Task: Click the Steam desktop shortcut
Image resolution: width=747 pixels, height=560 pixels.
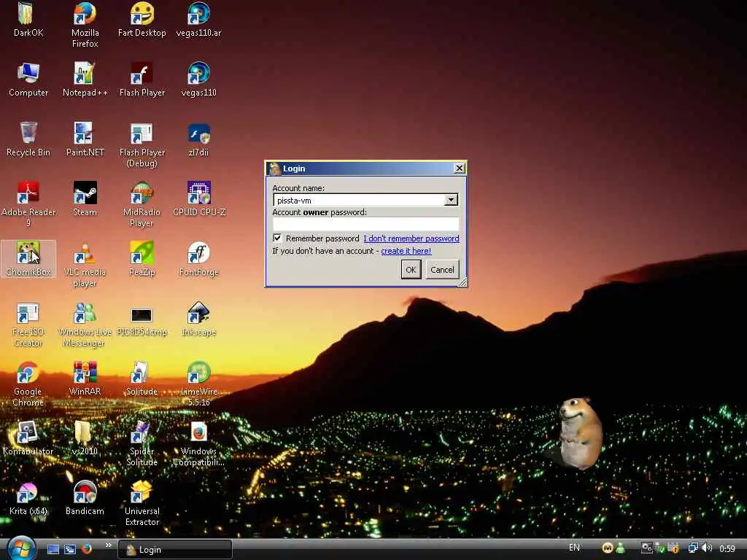Action: click(85, 193)
